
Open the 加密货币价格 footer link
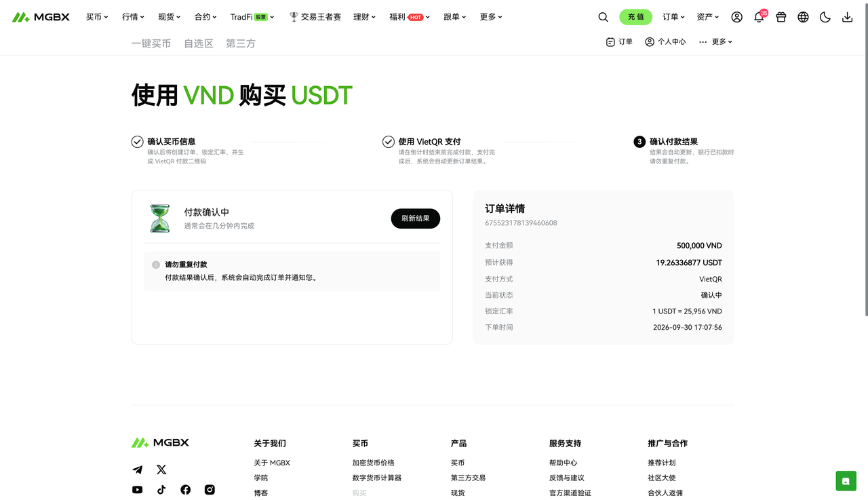pos(374,463)
